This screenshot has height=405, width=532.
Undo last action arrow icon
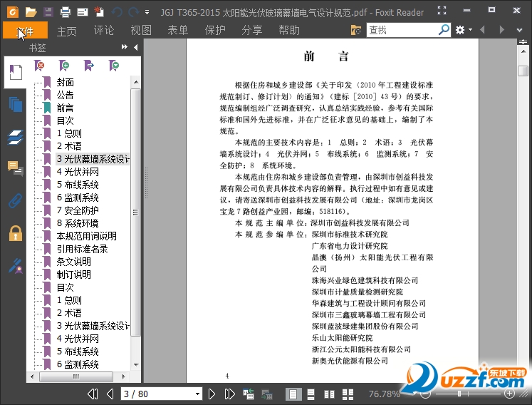[x=117, y=12]
